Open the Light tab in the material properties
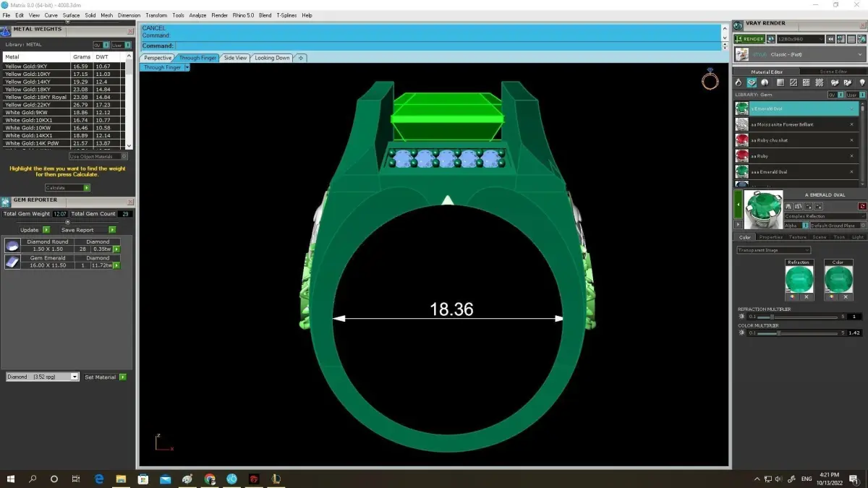 point(857,237)
